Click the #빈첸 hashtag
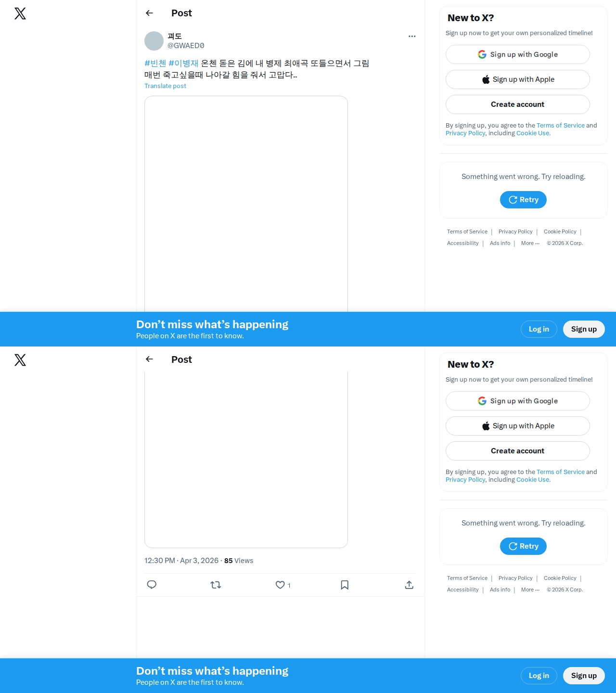This screenshot has height=693, width=616. click(155, 63)
